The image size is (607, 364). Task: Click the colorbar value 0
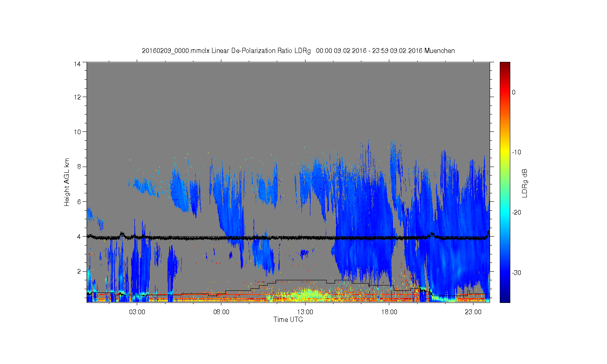(514, 92)
